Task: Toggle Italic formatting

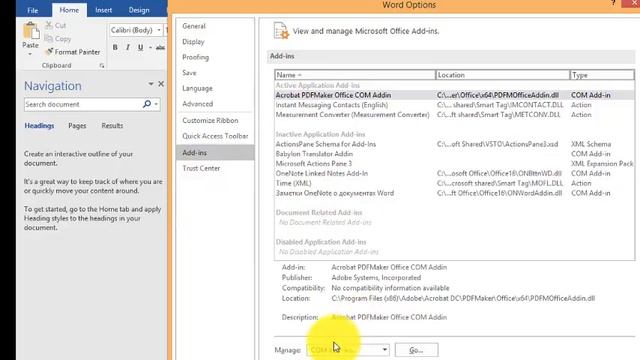Action: click(128, 47)
